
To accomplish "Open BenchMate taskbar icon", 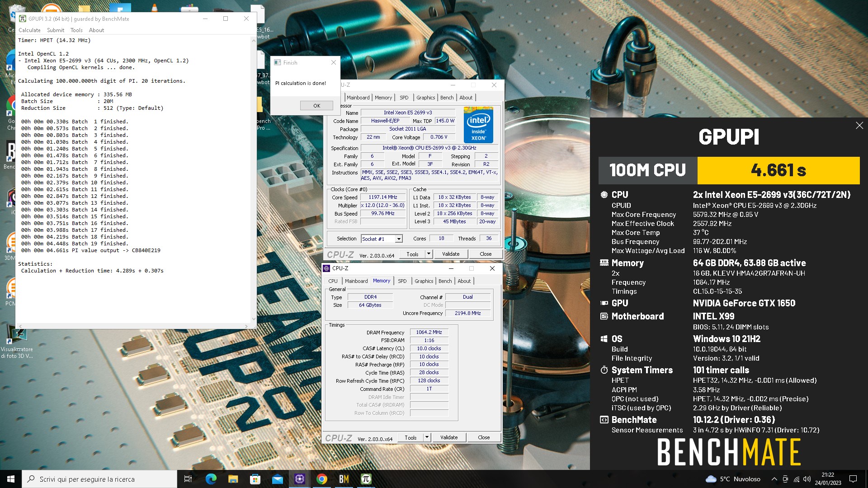I will (344, 479).
